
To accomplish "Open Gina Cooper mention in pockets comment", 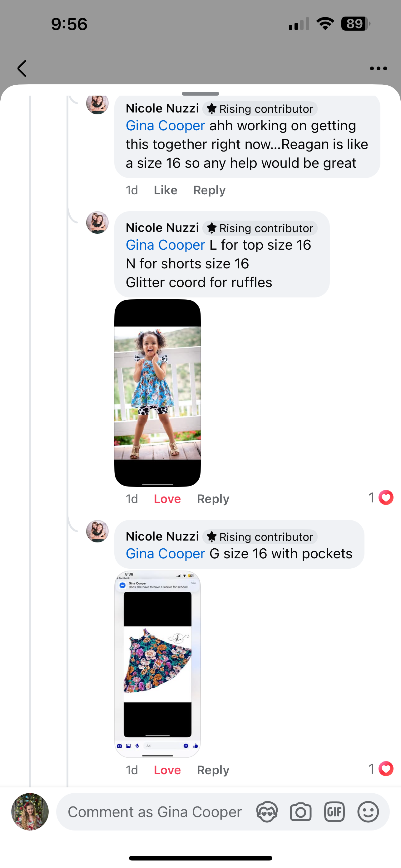I will 165,554.
